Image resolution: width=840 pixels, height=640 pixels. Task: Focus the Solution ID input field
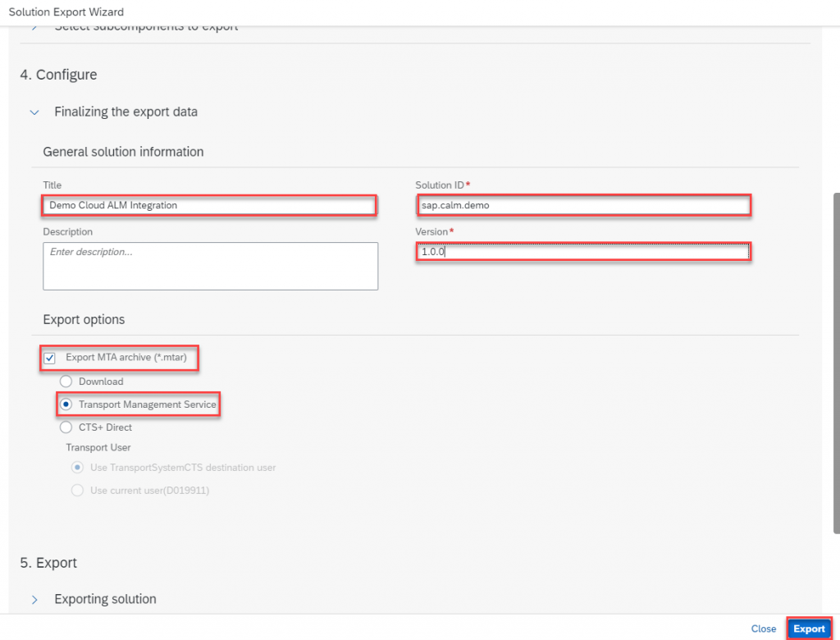(x=583, y=205)
